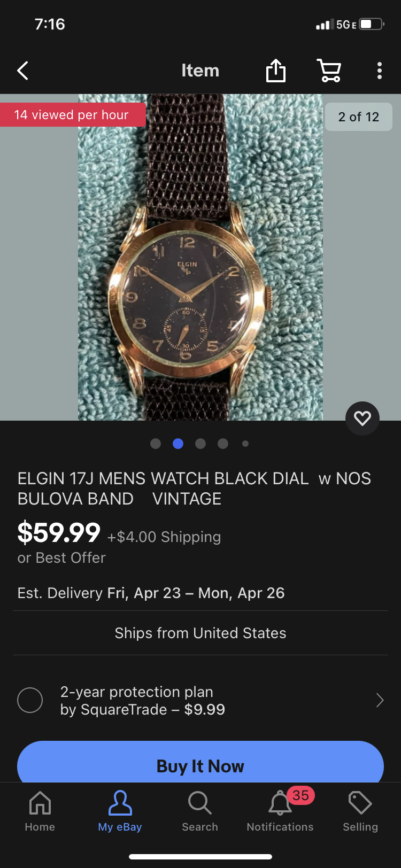This screenshot has height=868, width=401.
Task: Select the 2-year protection plan radio button
Action: click(30, 700)
